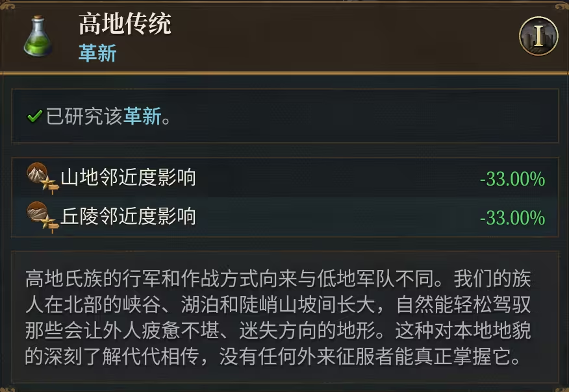Image resolution: width=569 pixels, height=392 pixels.
Task: Click the hills proximity modifier icon
Action: pos(41,216)
